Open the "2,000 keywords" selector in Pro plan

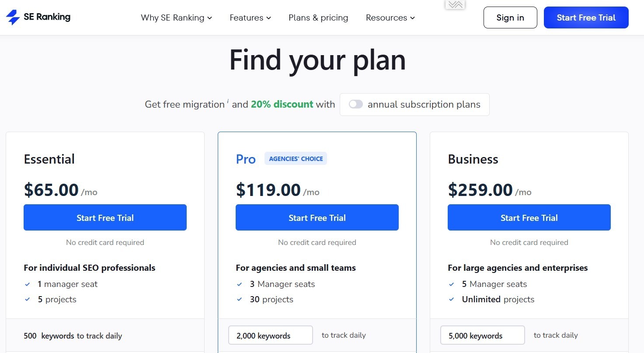pyautogui.click(x=270, y=335)
